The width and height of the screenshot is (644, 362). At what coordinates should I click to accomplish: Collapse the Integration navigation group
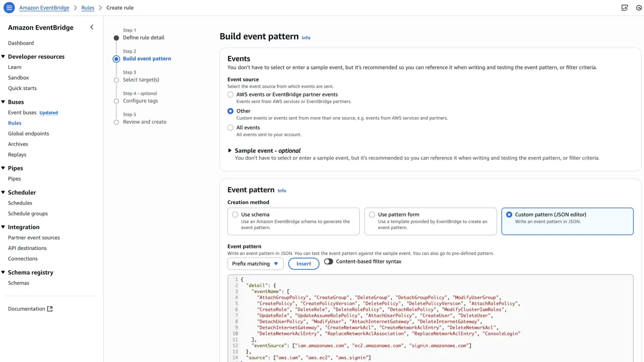tap(3, 227)
